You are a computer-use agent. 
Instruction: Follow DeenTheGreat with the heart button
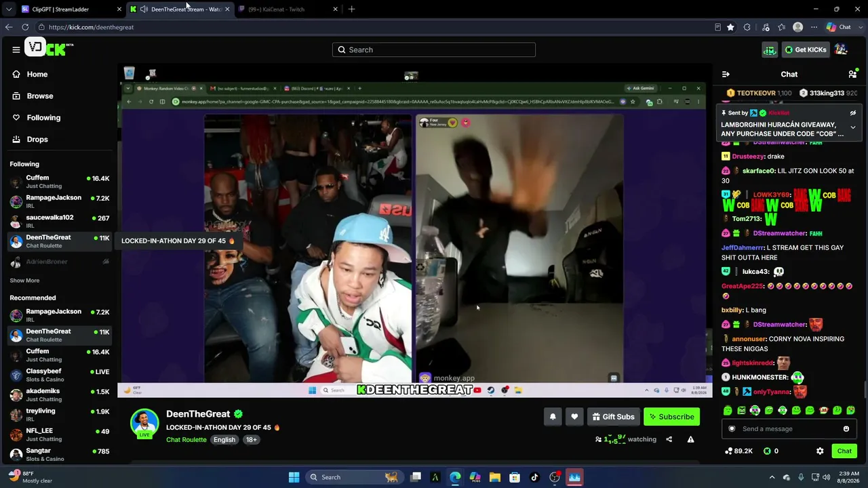click(x=574, y=417)
